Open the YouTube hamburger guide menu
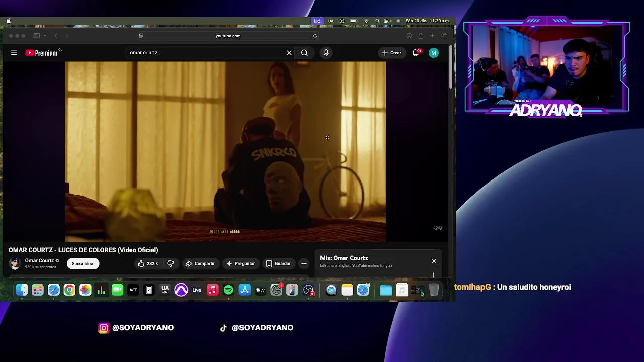 point(14,53)
